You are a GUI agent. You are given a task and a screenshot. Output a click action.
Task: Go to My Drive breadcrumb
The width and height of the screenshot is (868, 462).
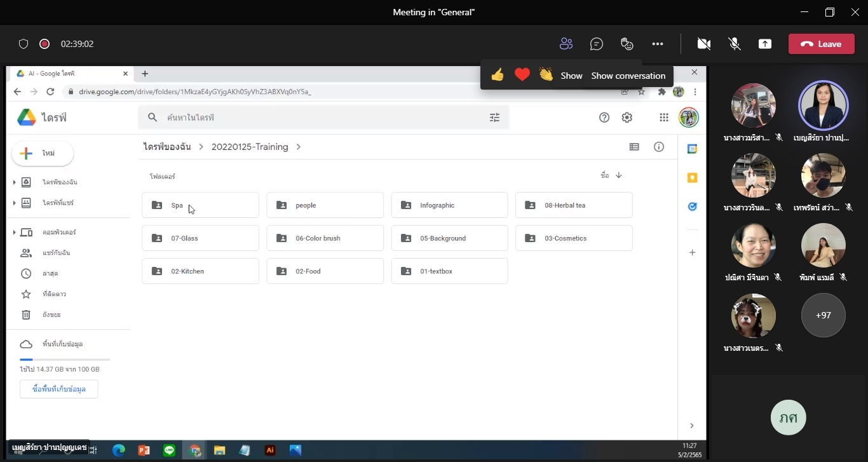point(167,147)
